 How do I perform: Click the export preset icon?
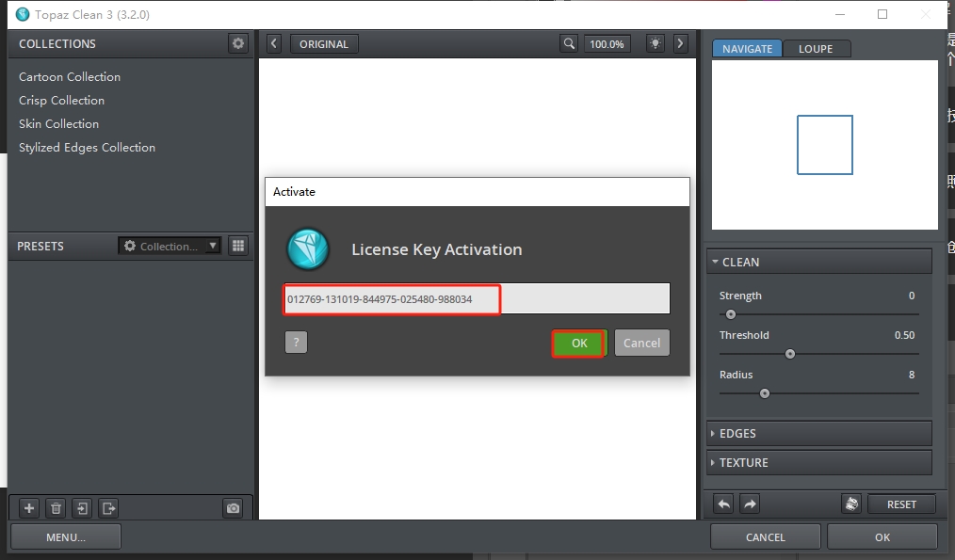(109, 508)
